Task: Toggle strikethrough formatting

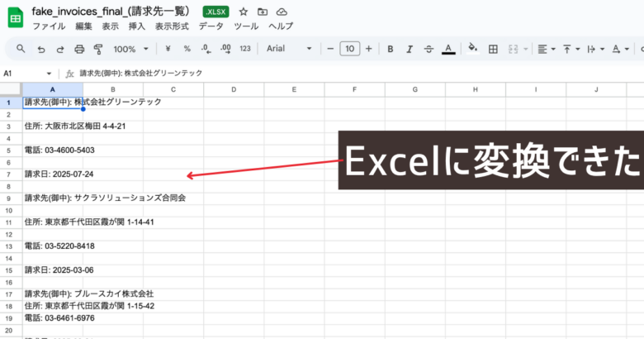Action: pyautogui.click(x=428, y=49)
